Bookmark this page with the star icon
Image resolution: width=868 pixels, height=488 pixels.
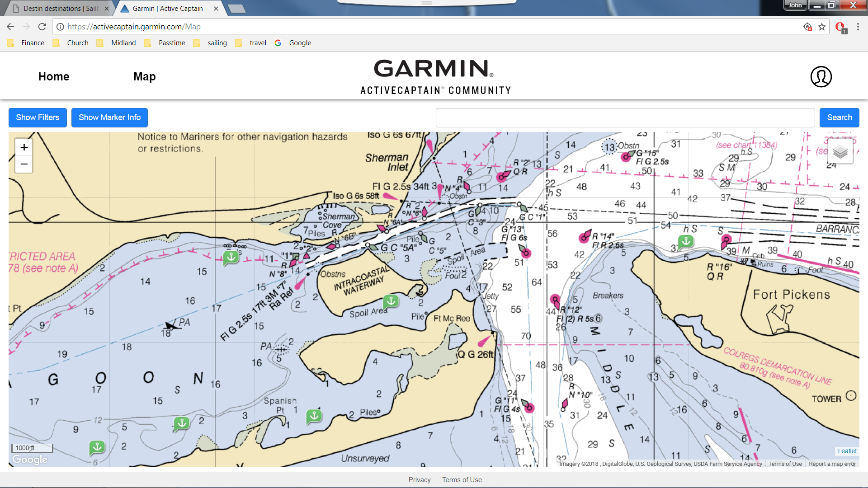pos(822,27)
